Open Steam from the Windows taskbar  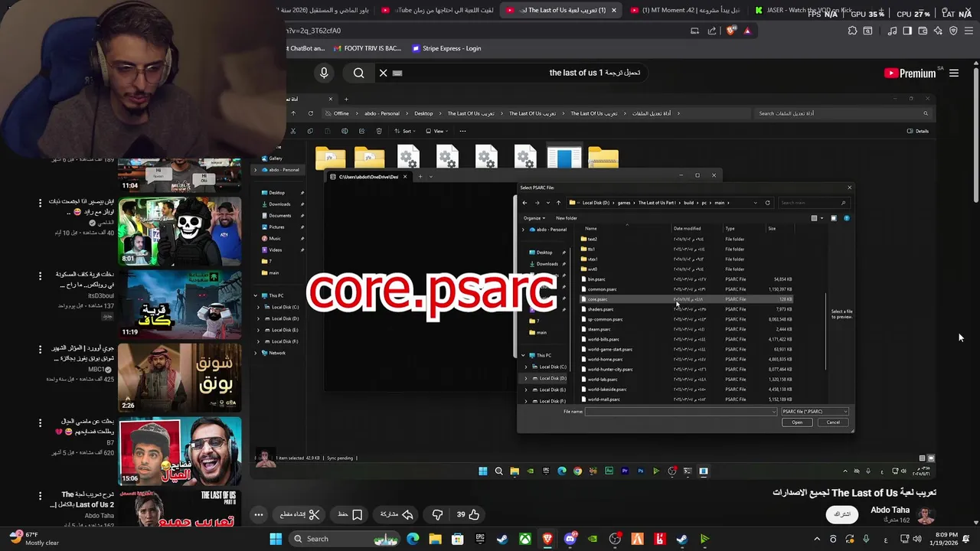(x=502, y=539)
